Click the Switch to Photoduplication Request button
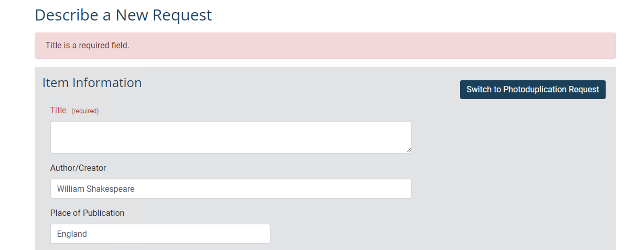Image resolution: width=644 pixels, height=250 pixels. click(532, 89)
